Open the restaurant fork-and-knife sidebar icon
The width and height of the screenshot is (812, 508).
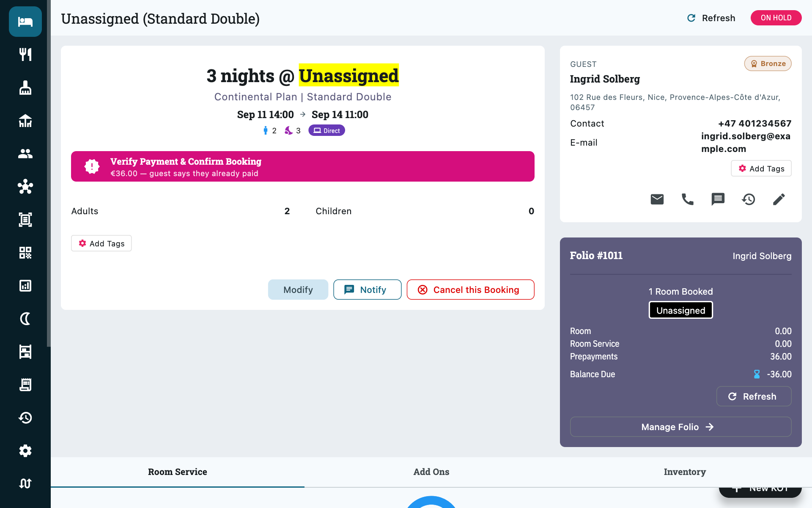[25, 55]
